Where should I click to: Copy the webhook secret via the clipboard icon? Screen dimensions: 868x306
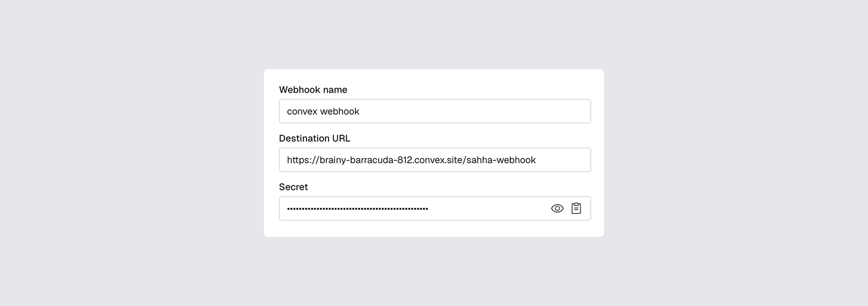pos(576,208)
